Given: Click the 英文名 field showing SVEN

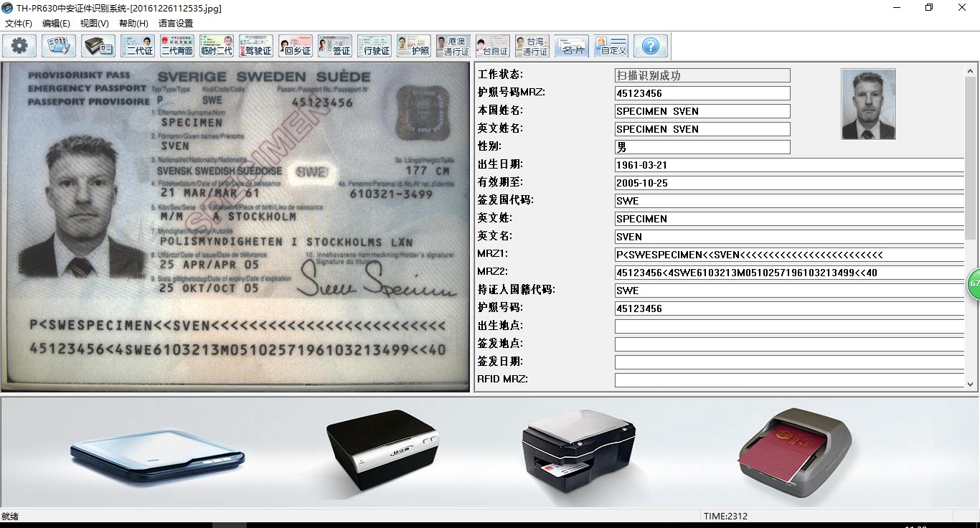Looking at the screenshot, I should coord(789,237).
